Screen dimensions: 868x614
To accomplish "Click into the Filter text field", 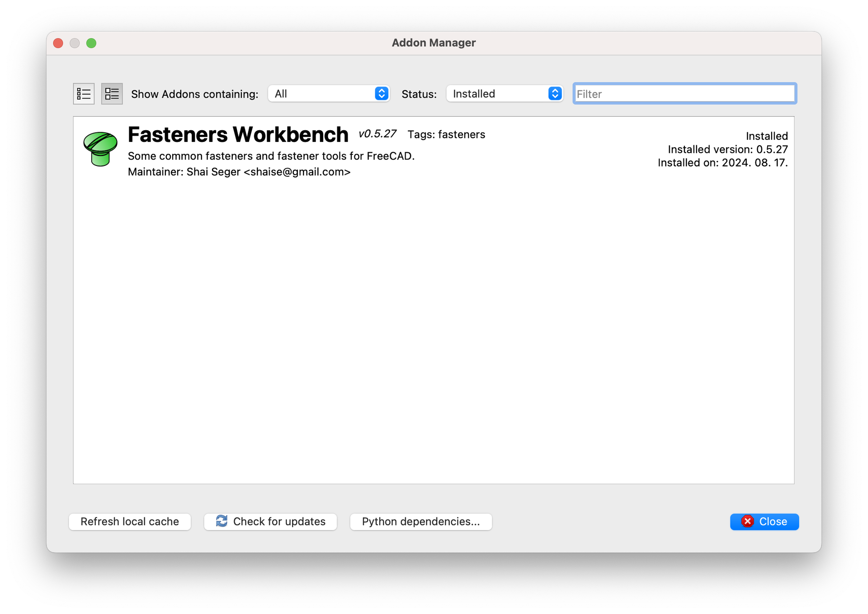I will pyautogui.click(x=684, y=94).
